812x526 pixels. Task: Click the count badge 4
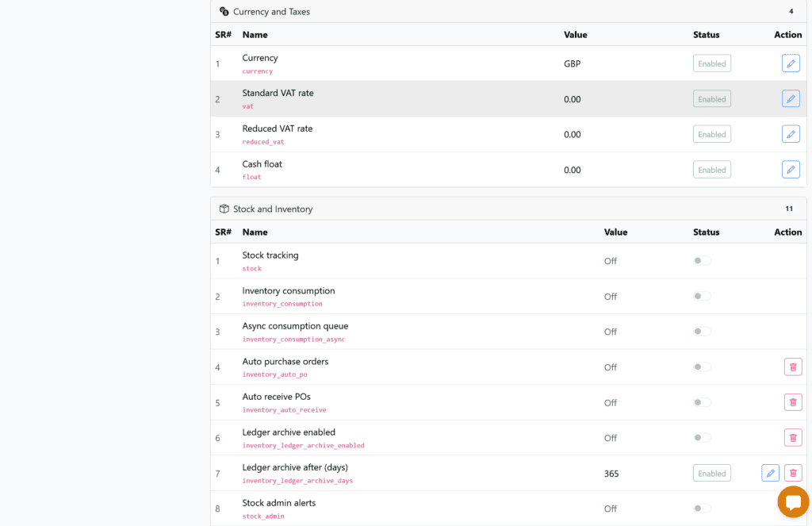pos(791,11)
